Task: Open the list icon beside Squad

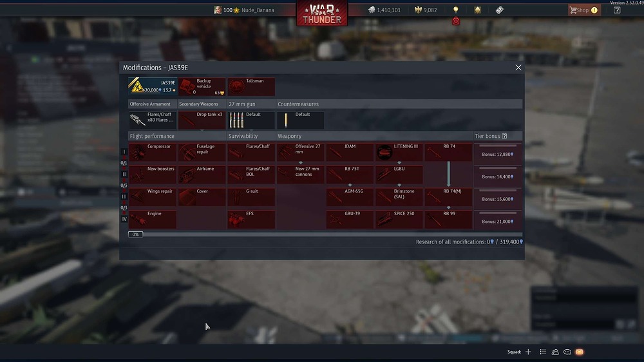Action: pyautogui.click(x=543, y=352)
